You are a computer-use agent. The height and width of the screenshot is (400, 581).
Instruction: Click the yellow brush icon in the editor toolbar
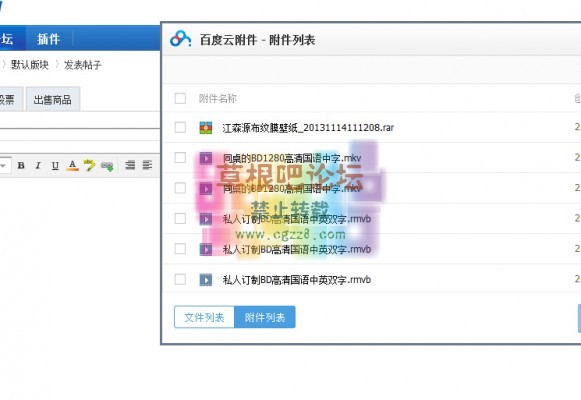[89, 165]
